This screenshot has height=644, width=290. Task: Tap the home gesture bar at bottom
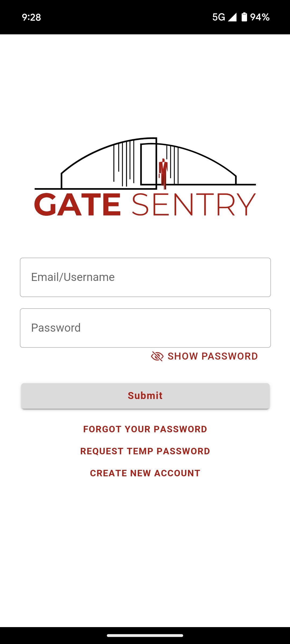pyautogui.click(x=145, y=635)
